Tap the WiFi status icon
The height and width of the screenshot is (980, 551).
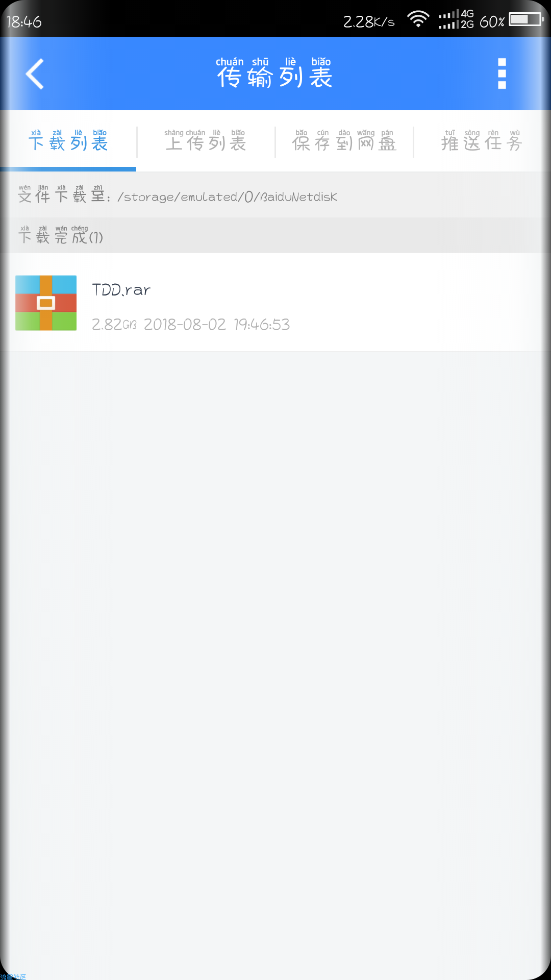418,19
